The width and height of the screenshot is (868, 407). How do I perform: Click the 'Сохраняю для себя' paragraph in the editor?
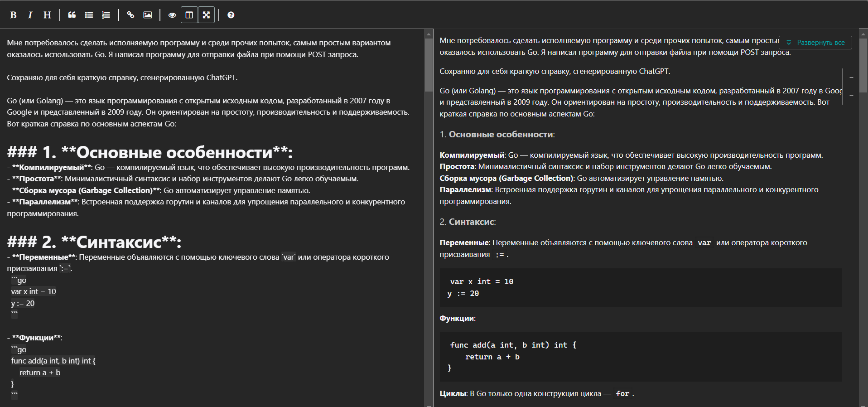coord(122,78)
